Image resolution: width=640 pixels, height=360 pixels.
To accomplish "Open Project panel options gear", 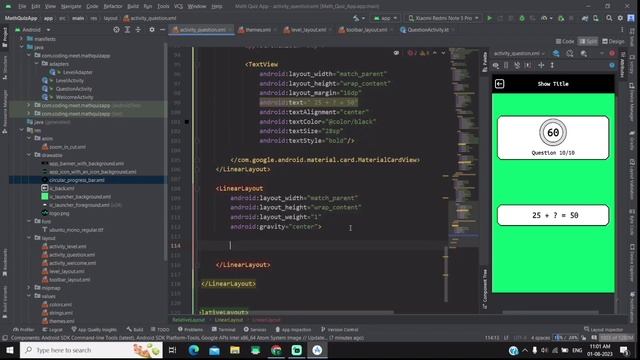I will [x=152, y=30].
